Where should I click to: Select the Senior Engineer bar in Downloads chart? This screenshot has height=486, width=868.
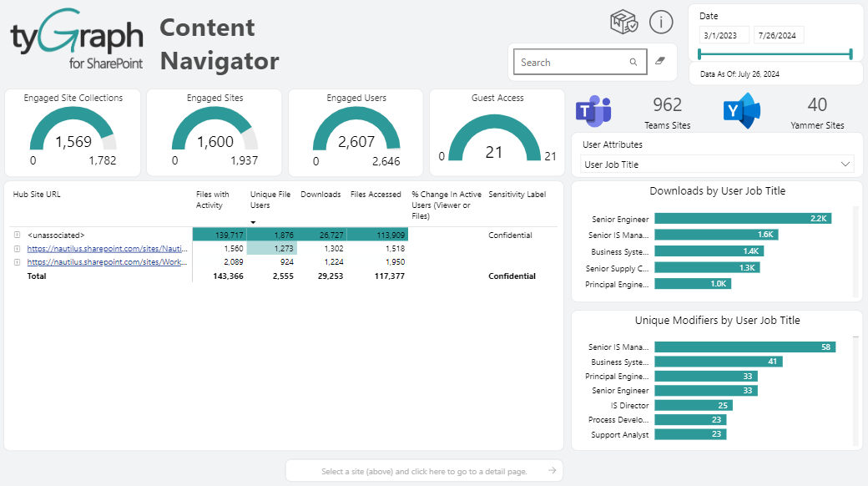(743, 219)
